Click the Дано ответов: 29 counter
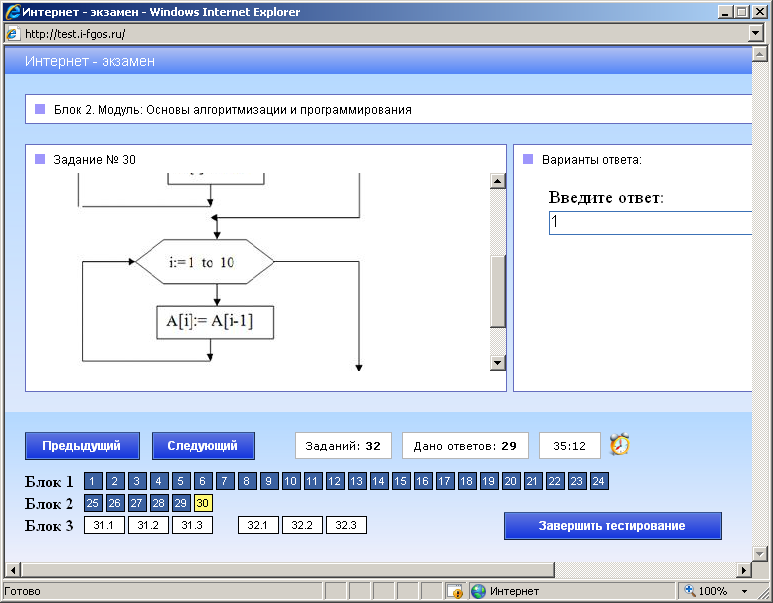773x603 pixels. click(465, 446)
